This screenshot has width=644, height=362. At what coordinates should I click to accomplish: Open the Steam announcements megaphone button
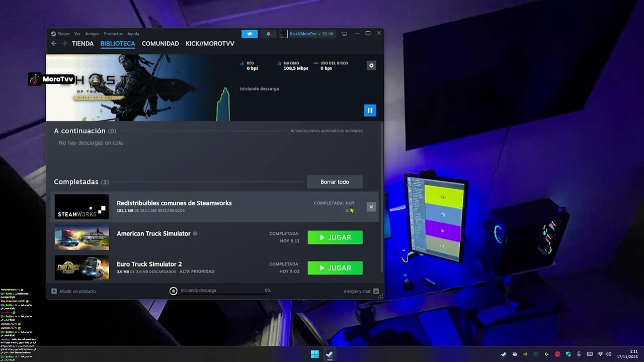[x=250, y=34]
